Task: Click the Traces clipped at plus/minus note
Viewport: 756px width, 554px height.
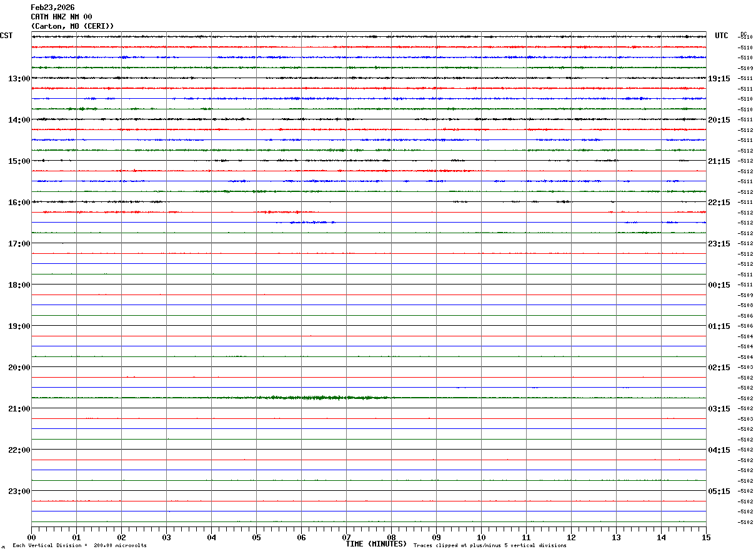Action: click(x=490, y=546)
